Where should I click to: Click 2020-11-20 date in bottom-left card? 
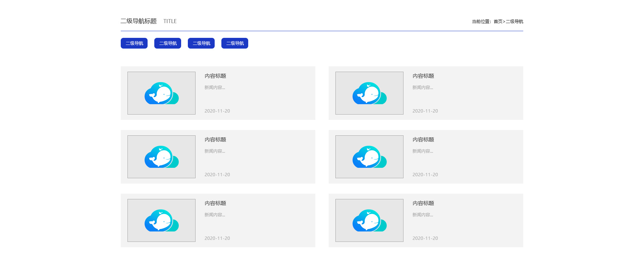217,238
